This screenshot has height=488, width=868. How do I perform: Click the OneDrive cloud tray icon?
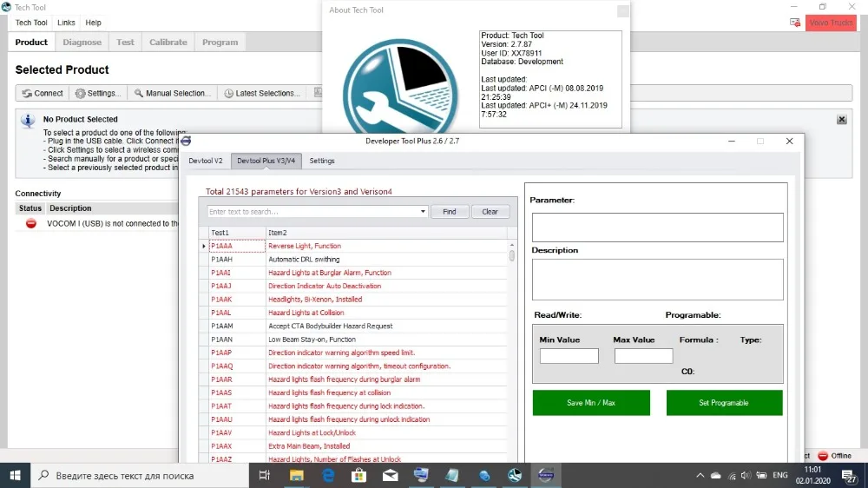(x=716, y=475)
